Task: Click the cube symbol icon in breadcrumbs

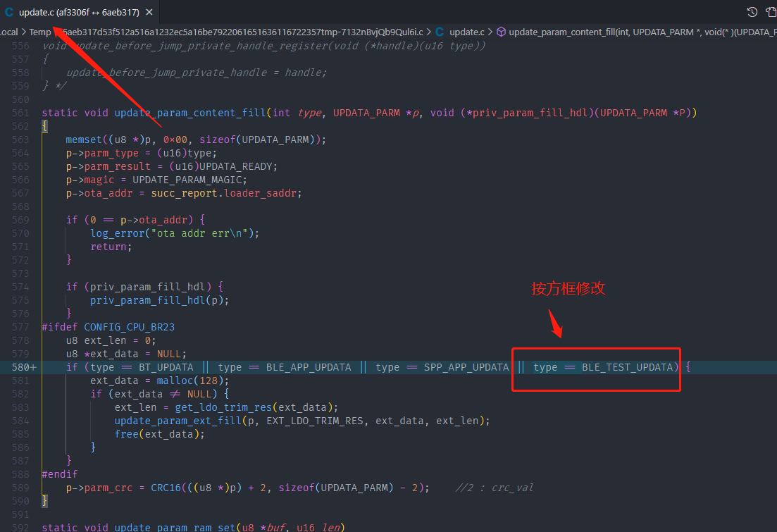Action: (x=502, y=32)
